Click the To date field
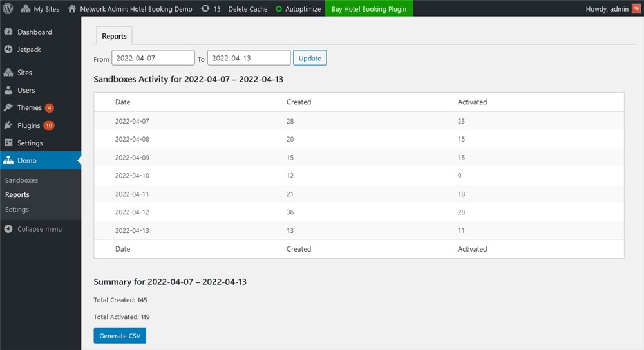This screenshot has height=350, width=644. pos(249,58)
